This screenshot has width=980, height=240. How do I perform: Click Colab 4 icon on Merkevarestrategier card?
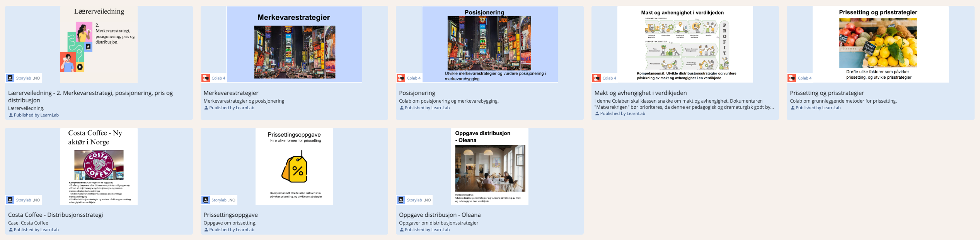tap(206, 78)
